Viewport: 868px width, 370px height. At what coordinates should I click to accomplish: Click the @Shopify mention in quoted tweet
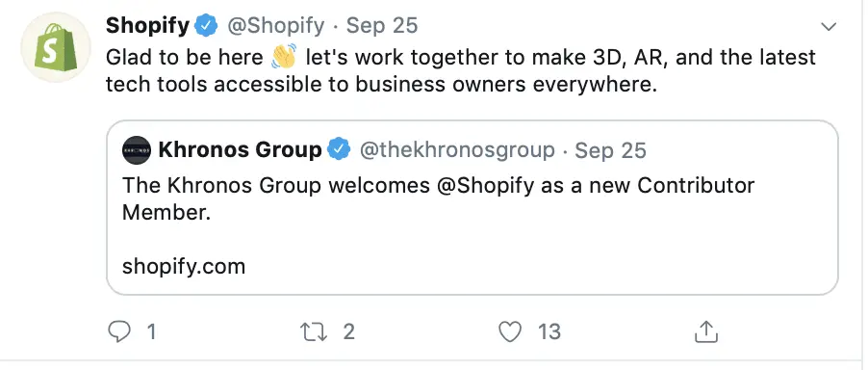click(x=485, y=186)
